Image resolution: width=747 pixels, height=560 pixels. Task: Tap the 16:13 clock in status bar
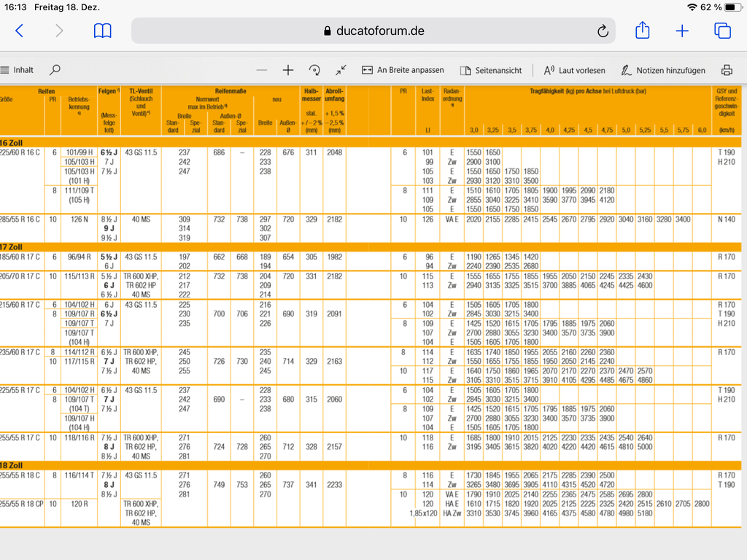[15, 7]
